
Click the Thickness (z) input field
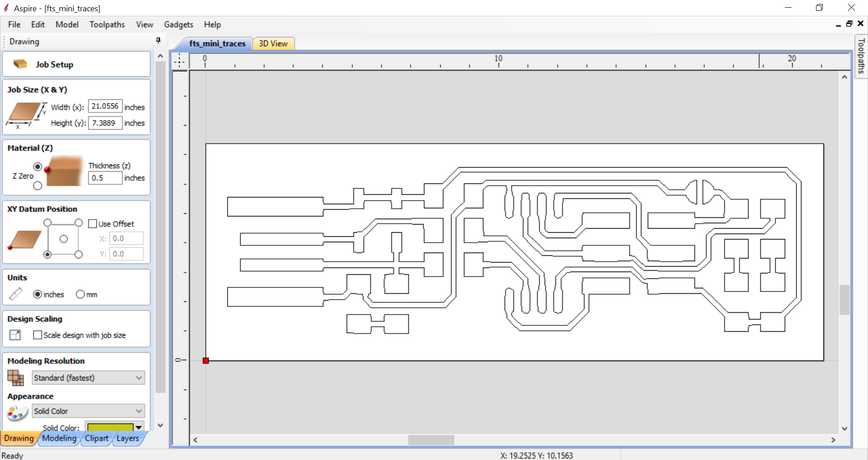(x=105, y=178)
